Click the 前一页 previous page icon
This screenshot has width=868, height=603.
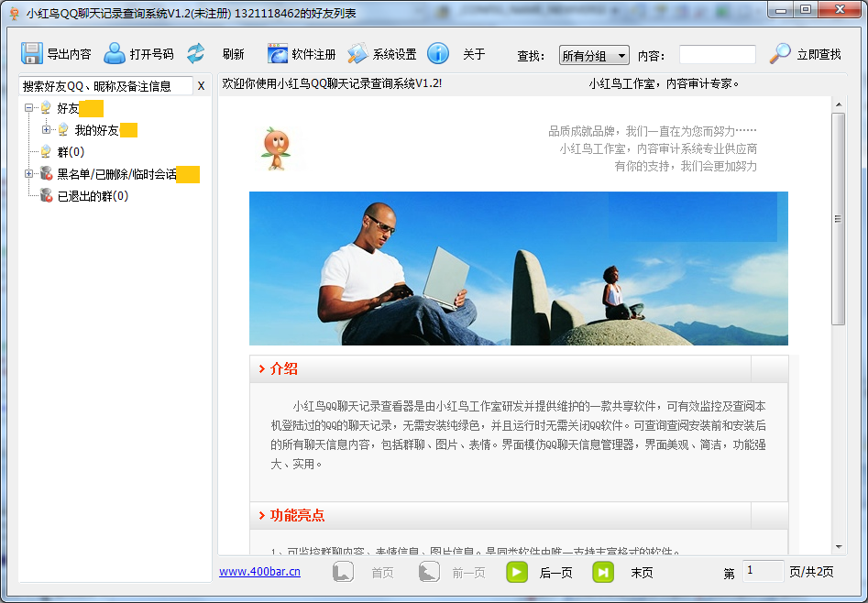point(429,572)
